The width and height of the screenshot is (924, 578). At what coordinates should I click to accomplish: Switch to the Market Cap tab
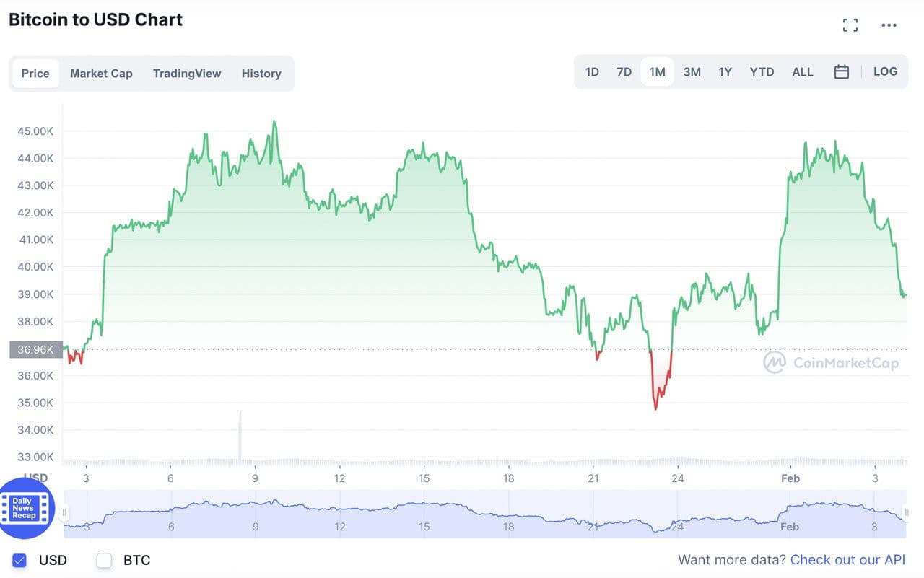click(x=101, y=74)
